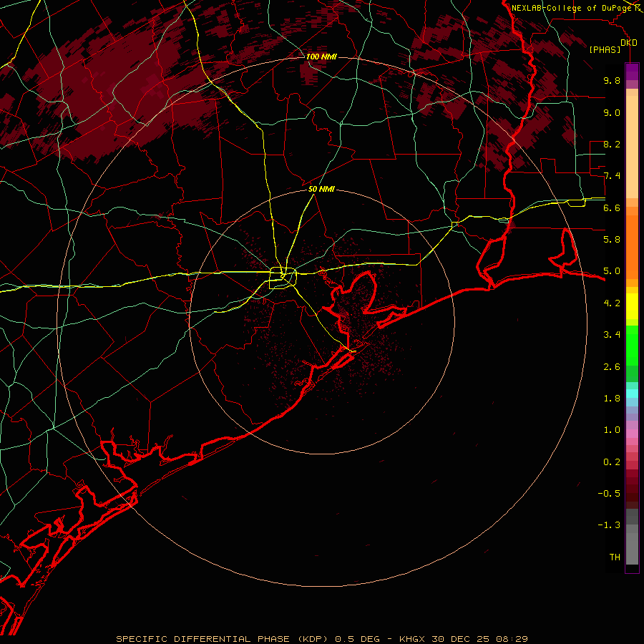Click the 4.2 value on the color scale
644x644 pixels.
(612, 303)
